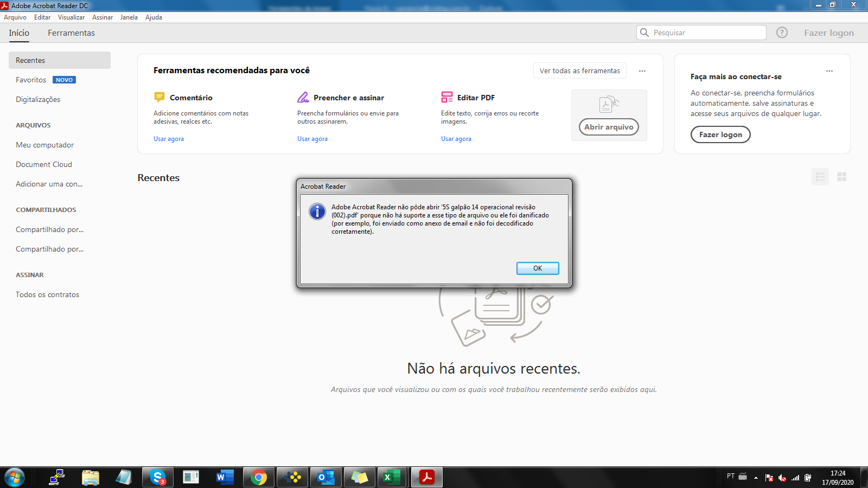Switch to the Ferramentas tab
Screen dimensions: 868x488
(x=71, y=33)
